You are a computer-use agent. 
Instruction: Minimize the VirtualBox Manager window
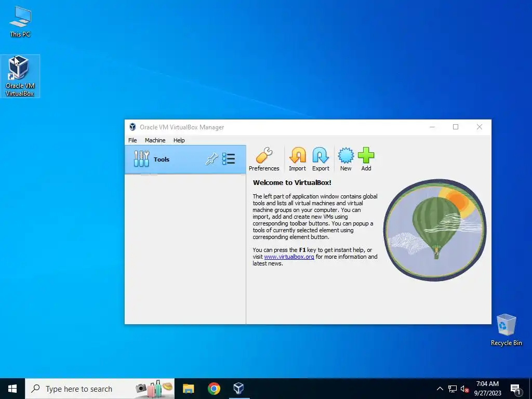(x=432, y=127)
